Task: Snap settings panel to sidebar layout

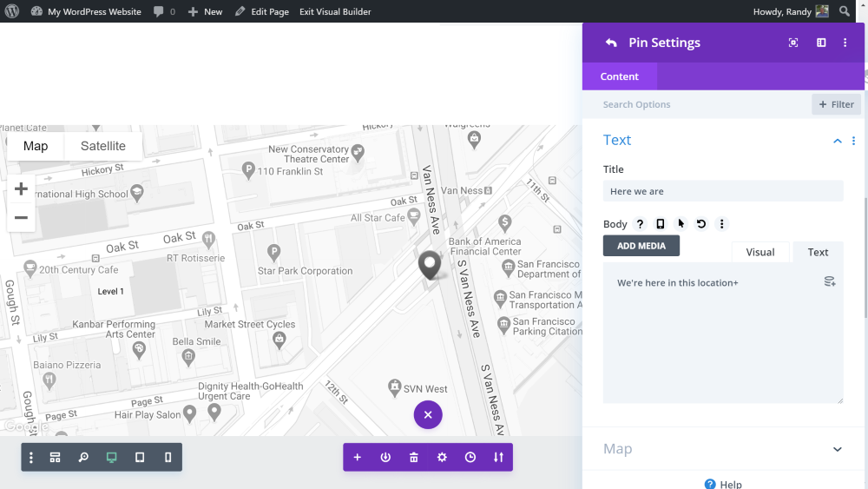Action: (x=821, y=43)
